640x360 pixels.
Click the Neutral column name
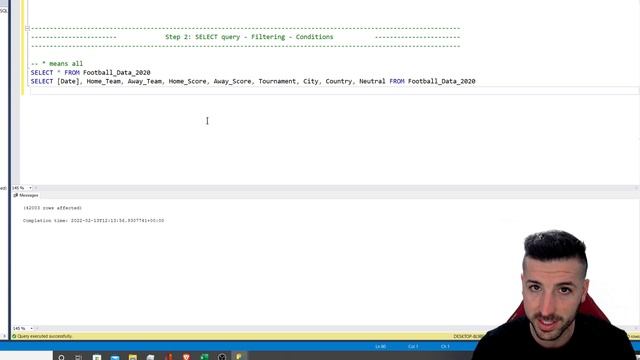point(372,81)
